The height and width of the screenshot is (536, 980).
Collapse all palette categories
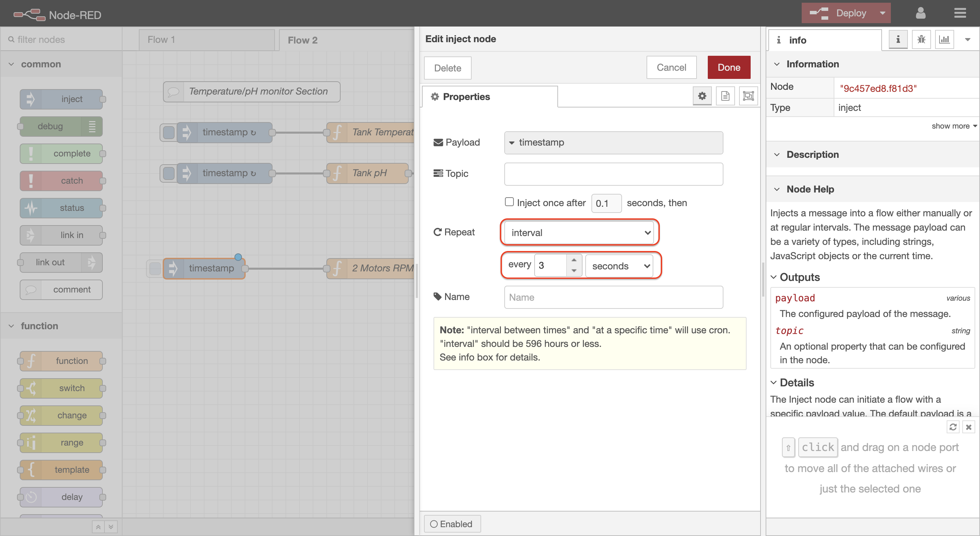coord(98,527)
